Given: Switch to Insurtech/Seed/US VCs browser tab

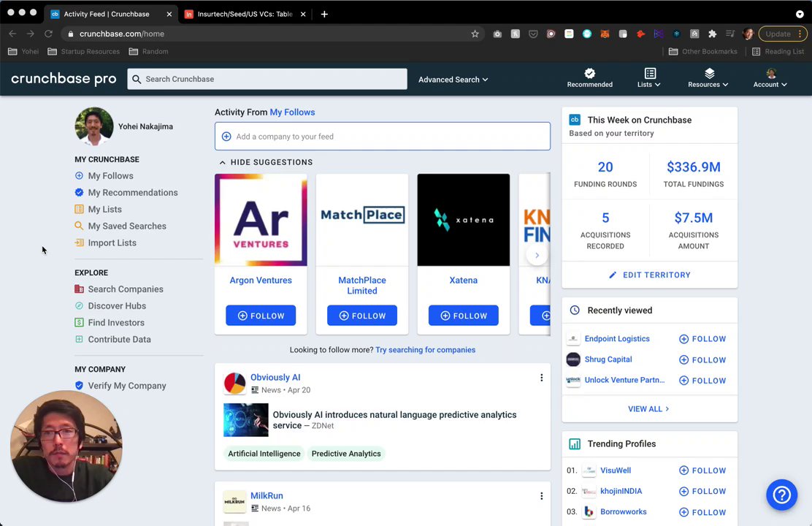Looking at the screenshot, I should 245,14.
